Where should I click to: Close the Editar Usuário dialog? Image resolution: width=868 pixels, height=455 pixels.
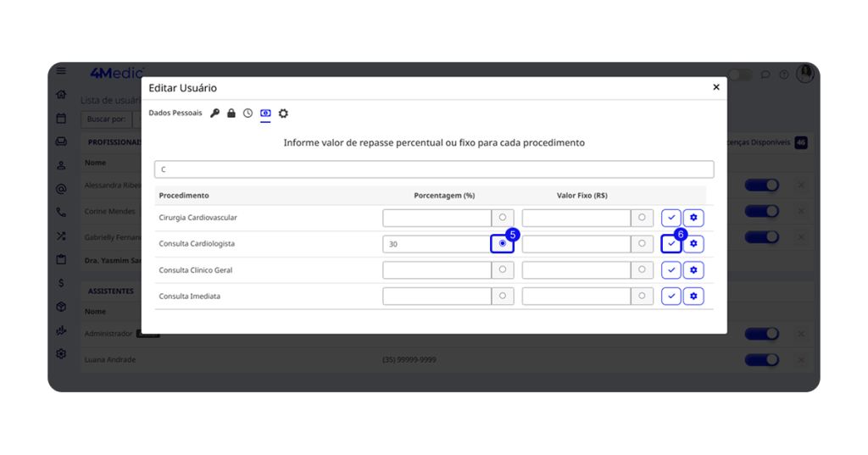tap(715, 87)
